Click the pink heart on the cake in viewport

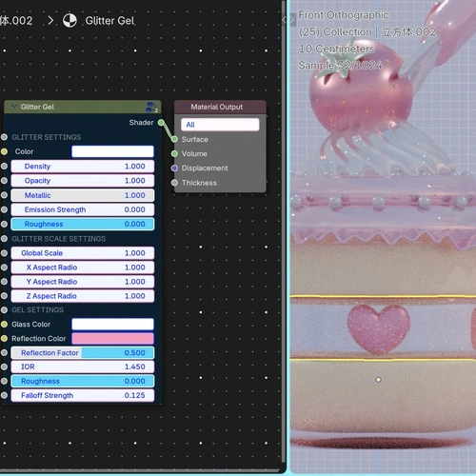pyautogui.click(x=378, y=328)
